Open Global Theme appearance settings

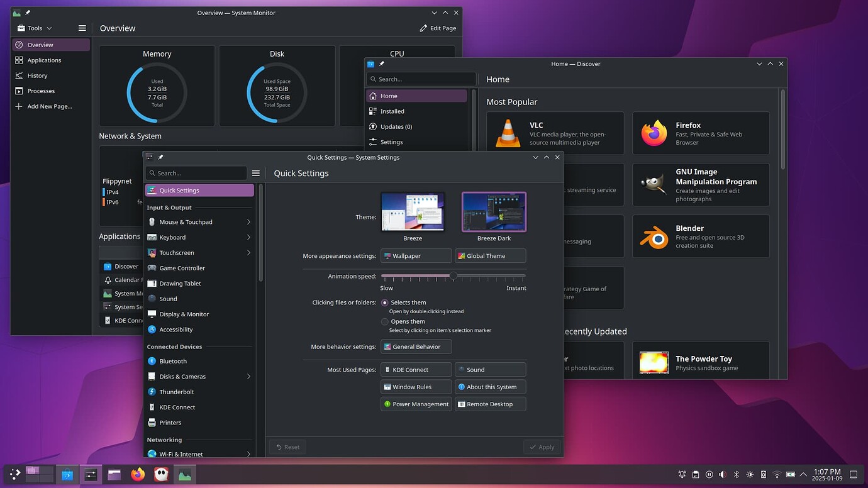tap(490, 256)
